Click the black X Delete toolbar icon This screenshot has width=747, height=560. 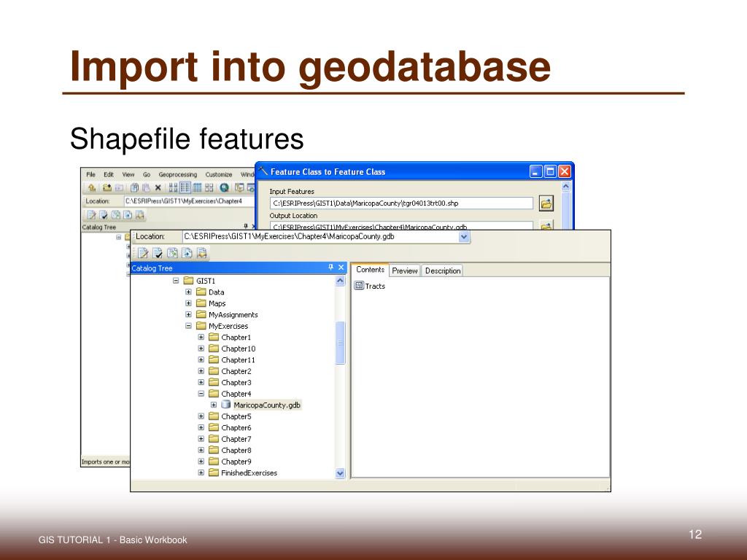tap(158, 187)
